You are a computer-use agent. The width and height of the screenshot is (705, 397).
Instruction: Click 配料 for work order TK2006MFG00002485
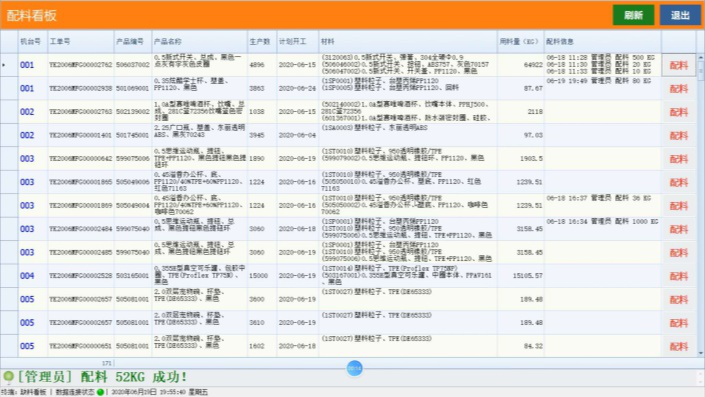click(x=678, y=252)
